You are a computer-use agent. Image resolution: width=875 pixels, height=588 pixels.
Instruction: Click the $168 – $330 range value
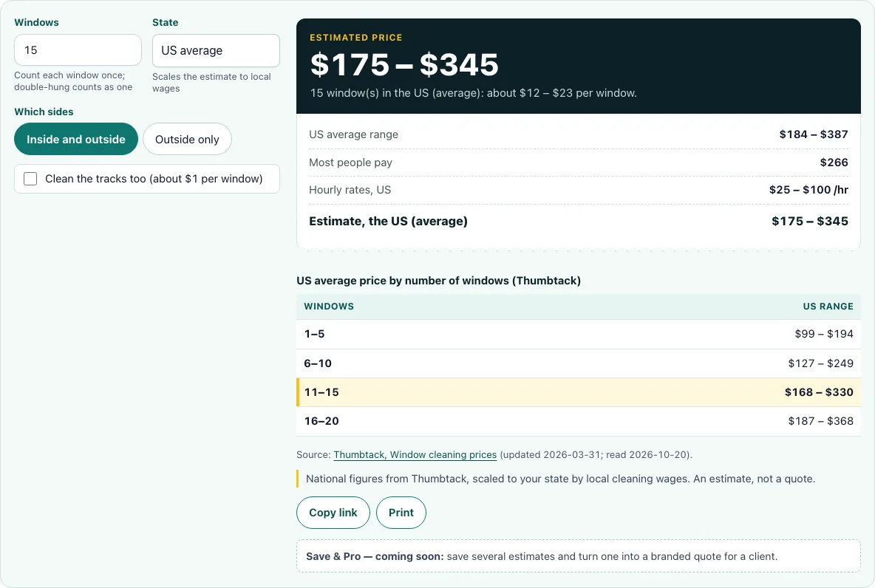(819, 392)
